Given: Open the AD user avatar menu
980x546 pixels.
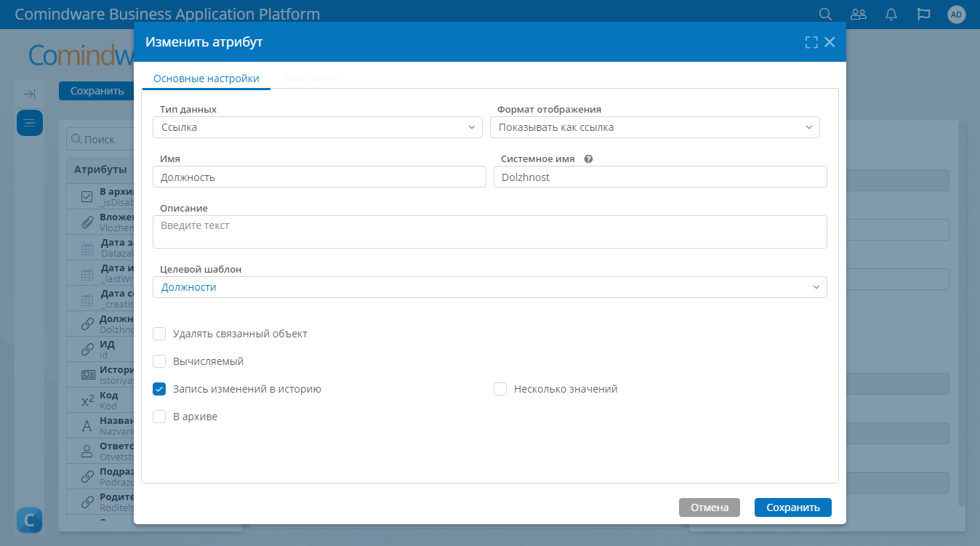Looking at the screenshot, I should 957,14.
